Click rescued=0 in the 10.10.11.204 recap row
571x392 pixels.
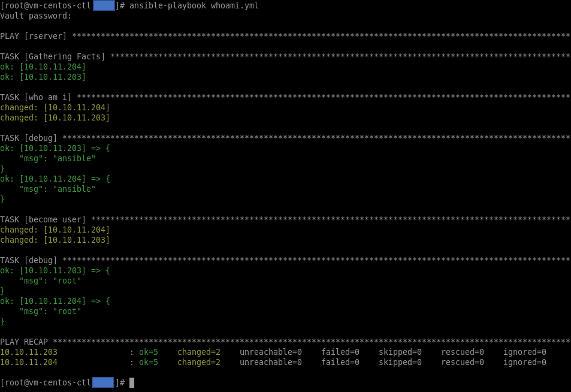pyautogui.click(x=462, y=362)
